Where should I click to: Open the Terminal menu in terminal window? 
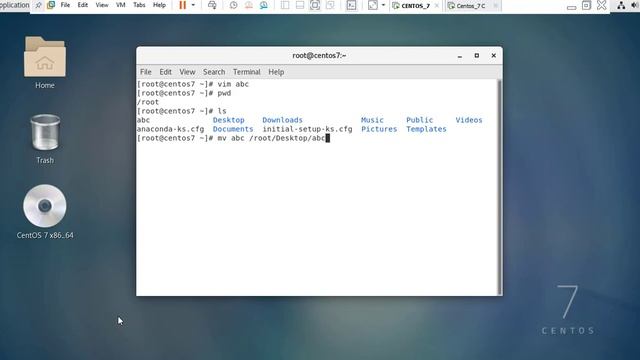(247, 72)
